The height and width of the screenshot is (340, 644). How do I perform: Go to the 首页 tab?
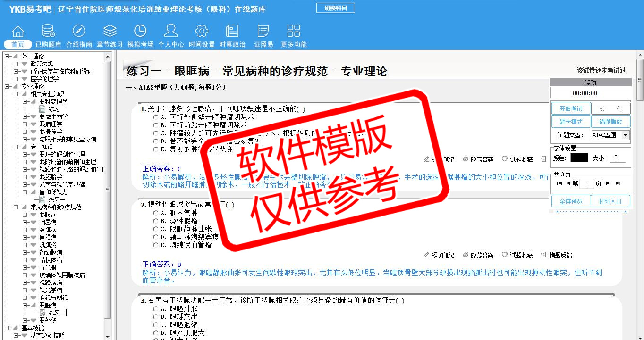(x=18, y=44)
